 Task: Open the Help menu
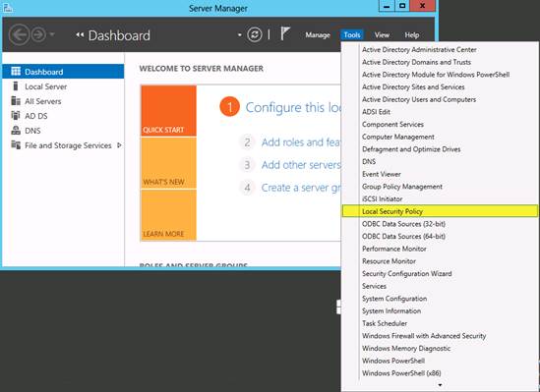point(412,35)
